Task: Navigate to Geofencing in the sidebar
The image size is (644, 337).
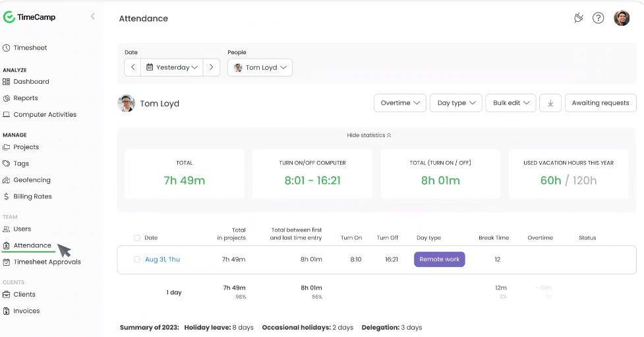Action: coord(32,180)
